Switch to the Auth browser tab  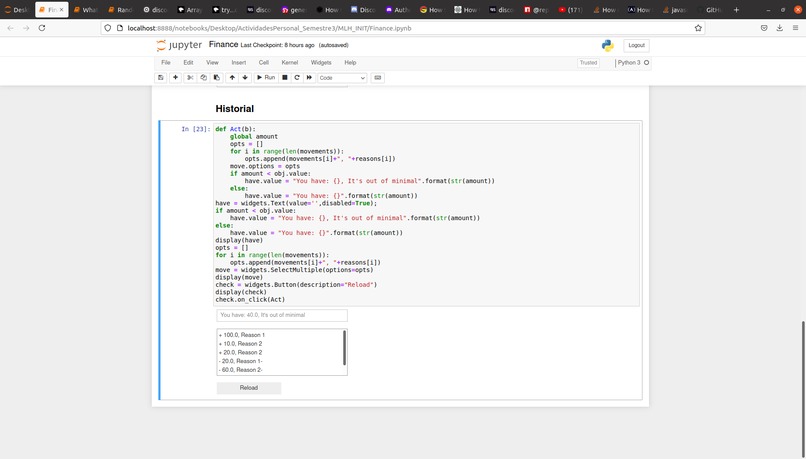(x=397, y=10)
